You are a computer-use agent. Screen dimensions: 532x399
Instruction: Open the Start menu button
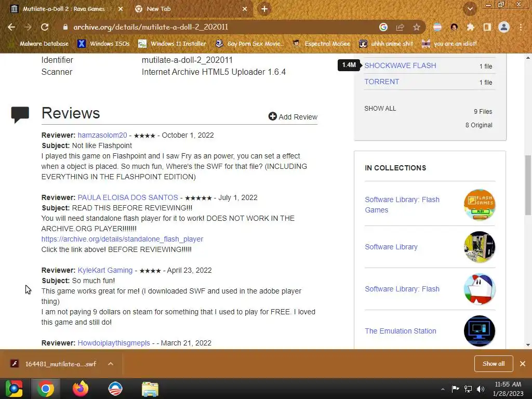(14, 389)
